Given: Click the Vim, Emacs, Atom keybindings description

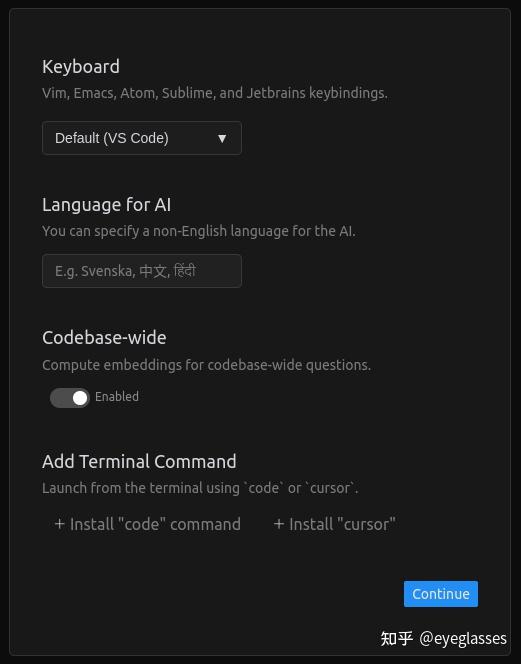Looking at the screenshot, I should pos(215,93).
